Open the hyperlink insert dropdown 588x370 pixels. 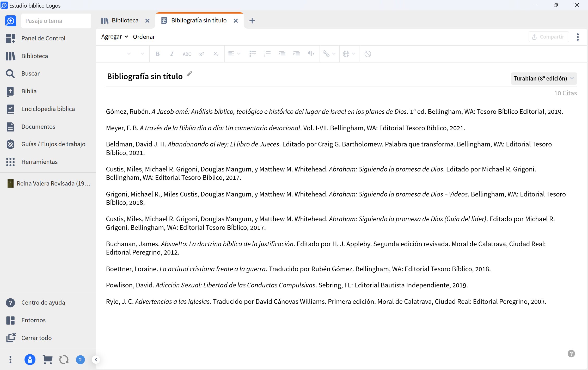pos(329,54)
